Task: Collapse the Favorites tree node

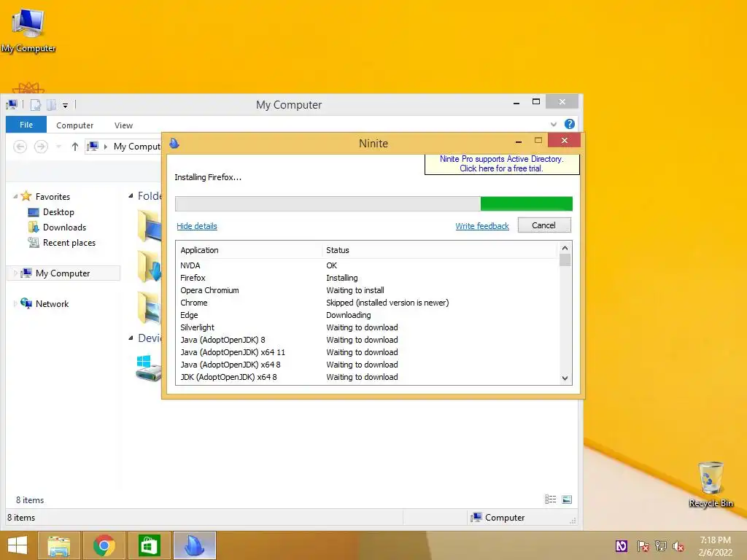Action: (x=15, y=196)
